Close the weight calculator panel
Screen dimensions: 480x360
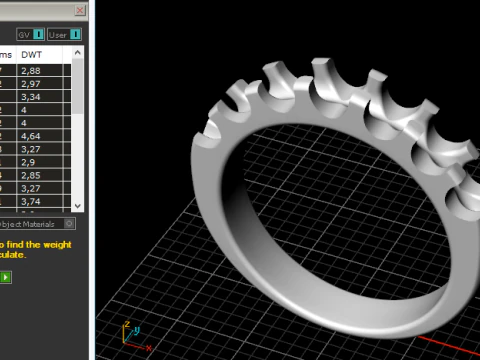(x=80, y=10)
